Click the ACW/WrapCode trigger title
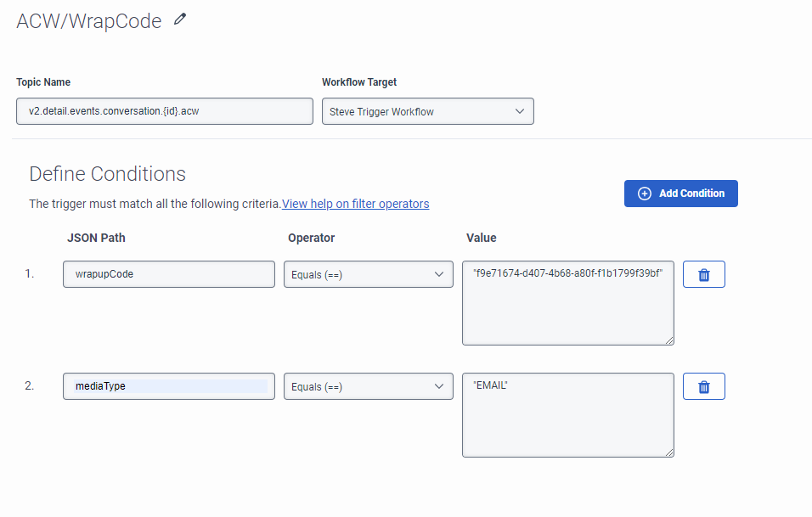812x517 pixels. coord(89,21)
